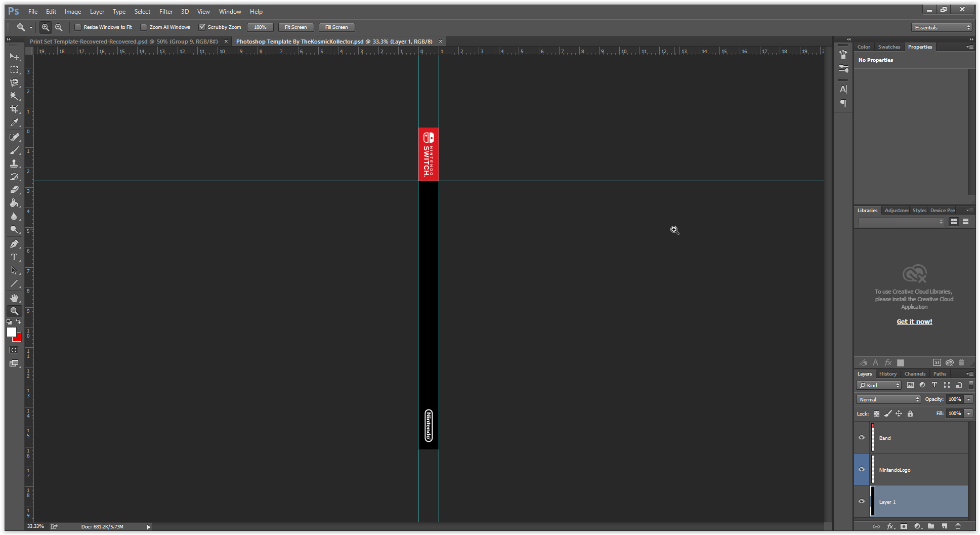Click the white foreground color swatch
This screenshot has height=535, width=980.
pyautogui.click(x=11, y=332)
